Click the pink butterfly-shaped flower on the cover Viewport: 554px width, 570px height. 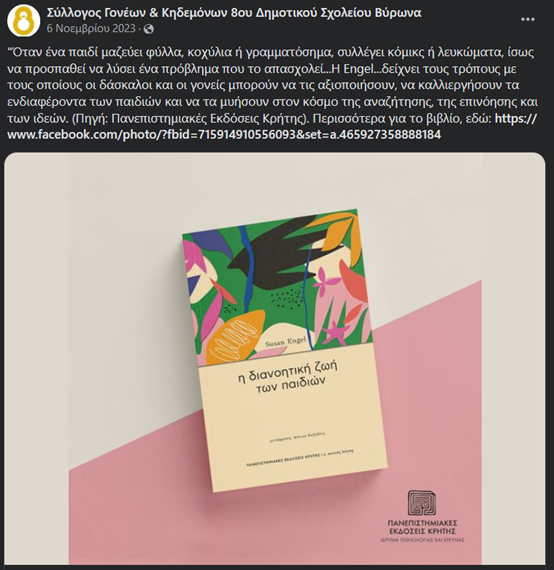point(327,280)
